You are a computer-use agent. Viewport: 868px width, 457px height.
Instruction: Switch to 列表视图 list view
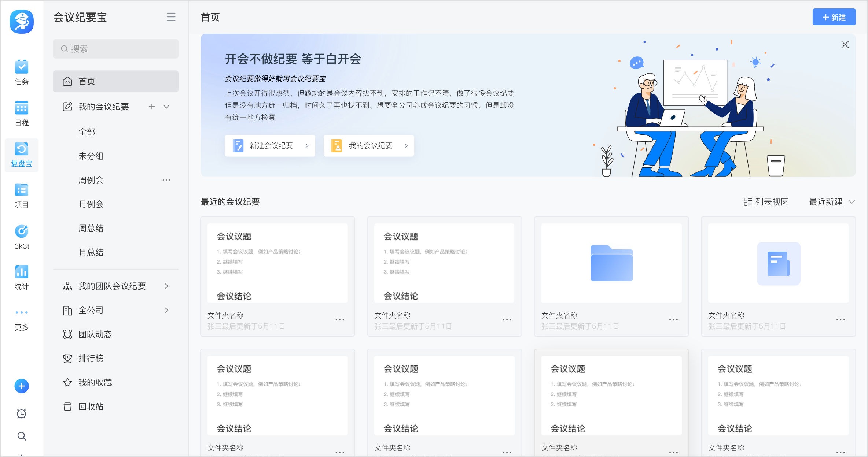click(x=766, y=202)
